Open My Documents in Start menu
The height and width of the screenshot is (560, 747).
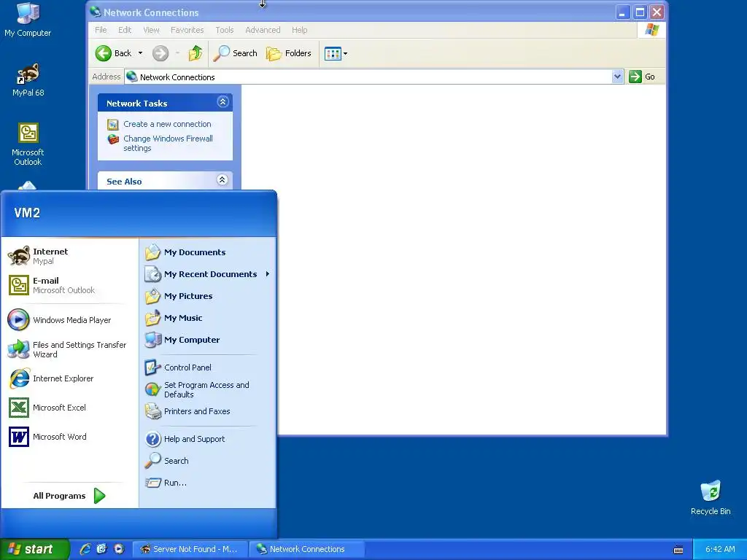click(x=207, y=252)
